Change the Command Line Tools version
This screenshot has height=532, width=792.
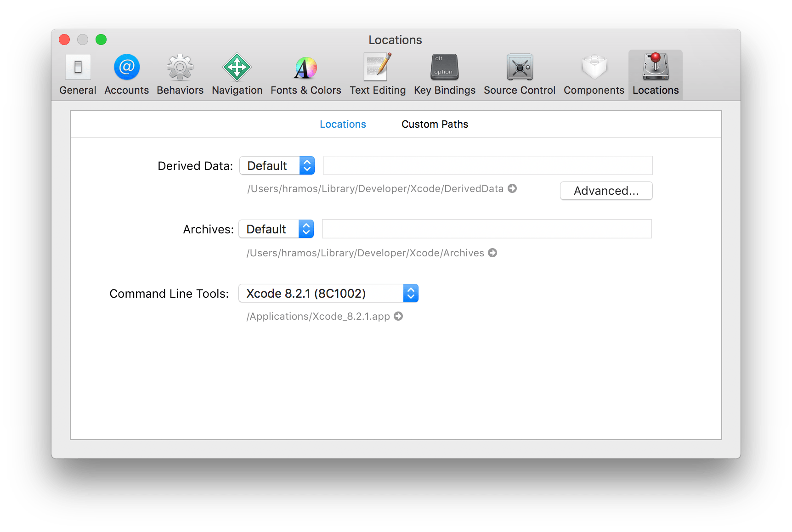[328, 293]
